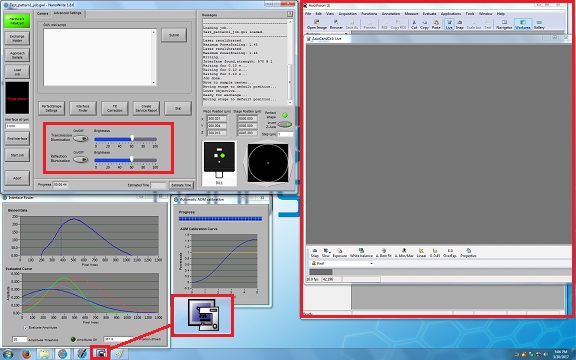Click the Gallery toolbar icon
This screenshot has width=576, height=360.
pyautogui.click(x=539, y=24)
